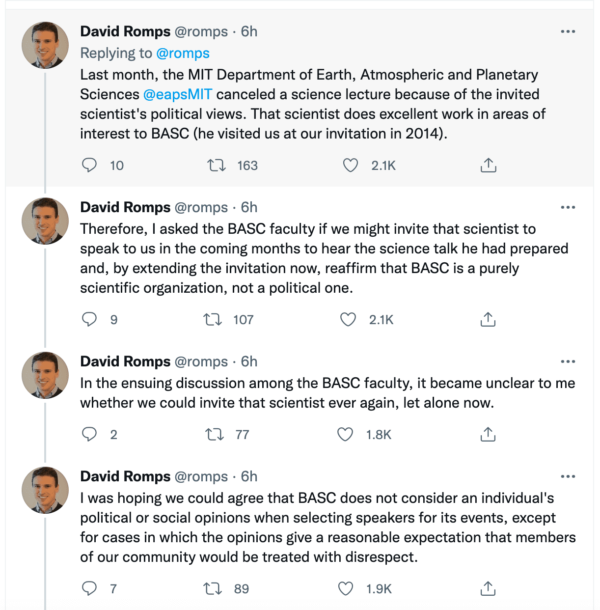The height and width of the screenshot is (610, 600).
Task: Like the 'ensuing discussion' tweet with 1.8K likes
Action: coord(349,434)
